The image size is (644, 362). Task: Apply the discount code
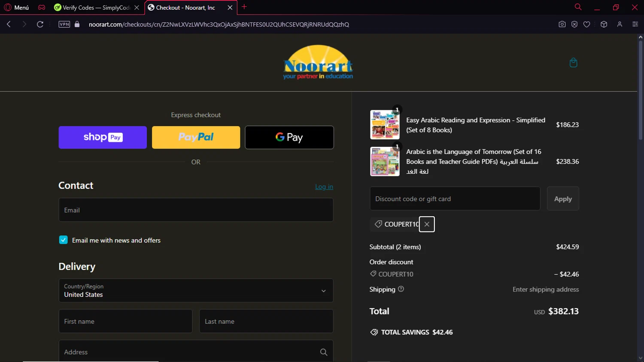[563, 199]
